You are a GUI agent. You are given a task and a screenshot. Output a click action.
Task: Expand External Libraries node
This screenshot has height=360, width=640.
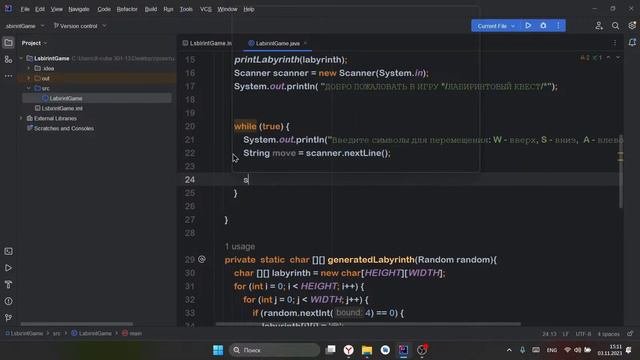point(21,118)
